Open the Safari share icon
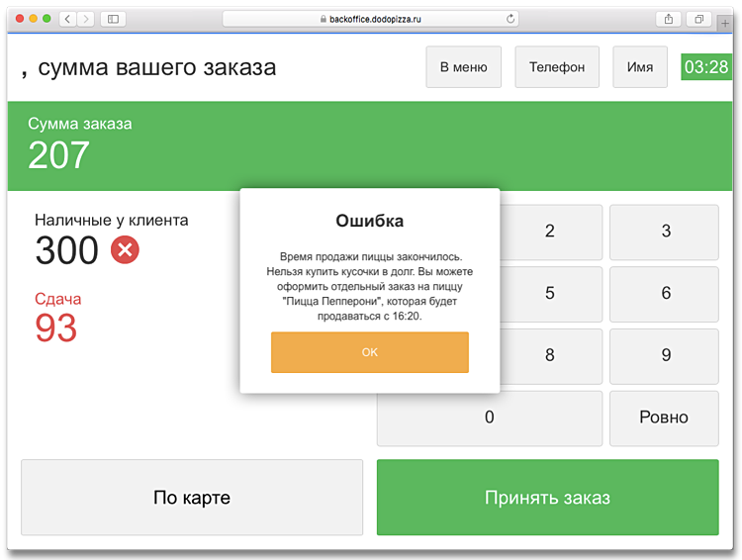Screen dimensions: 742x560 click(x=669, y=19)
